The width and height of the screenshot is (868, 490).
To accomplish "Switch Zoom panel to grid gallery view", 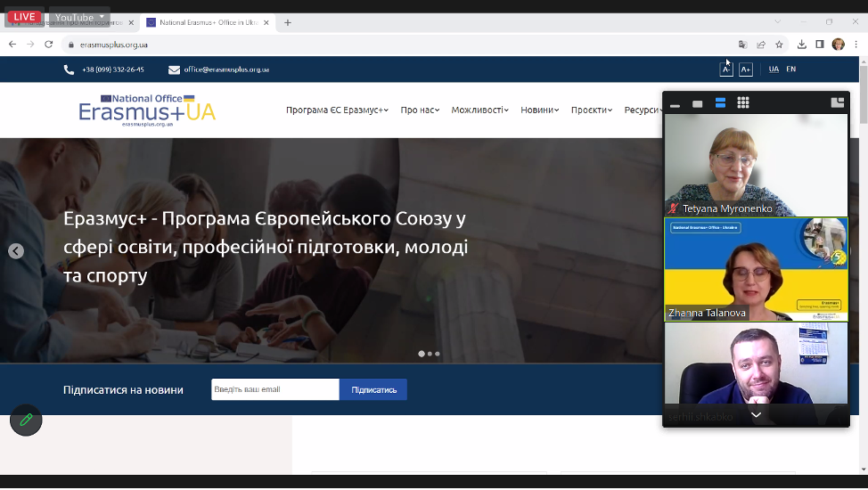I will 742,103.
